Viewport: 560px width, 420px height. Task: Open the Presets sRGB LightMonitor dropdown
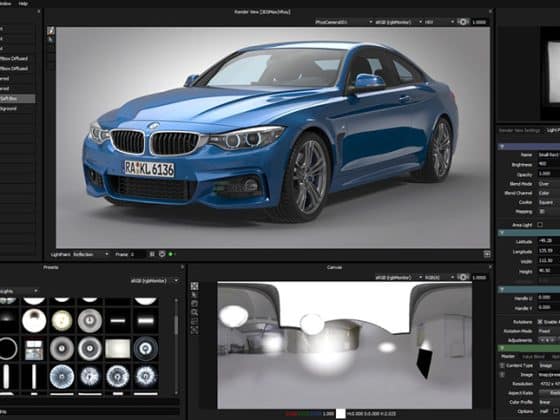155,281
